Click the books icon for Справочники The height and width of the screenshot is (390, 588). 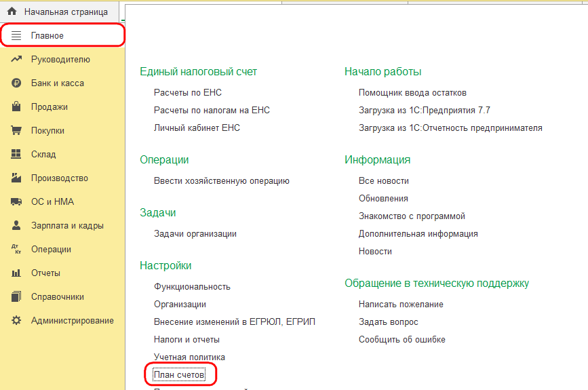[x=16, y=296]
